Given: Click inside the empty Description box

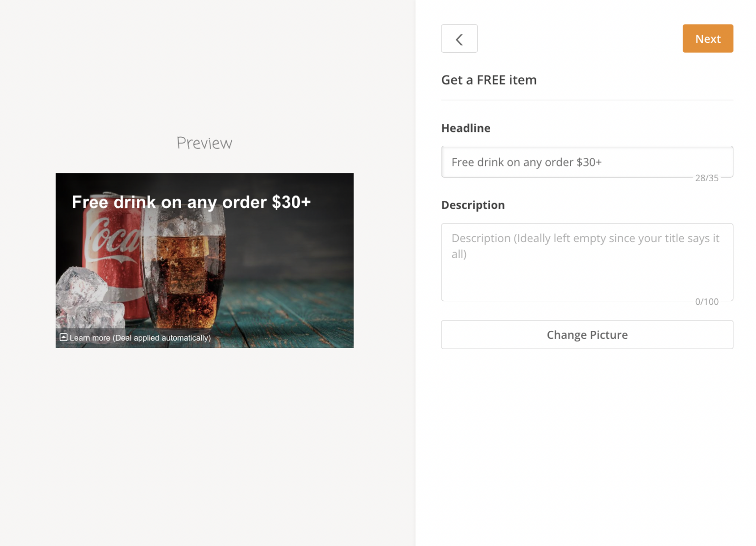Looking at the screenshot, I should coord(587,262).
